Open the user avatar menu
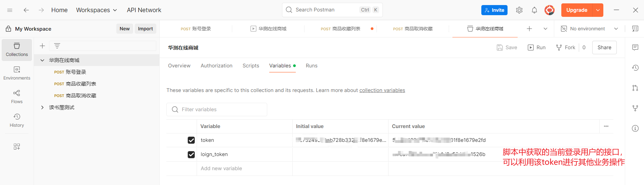 click(x=550, y=10)
